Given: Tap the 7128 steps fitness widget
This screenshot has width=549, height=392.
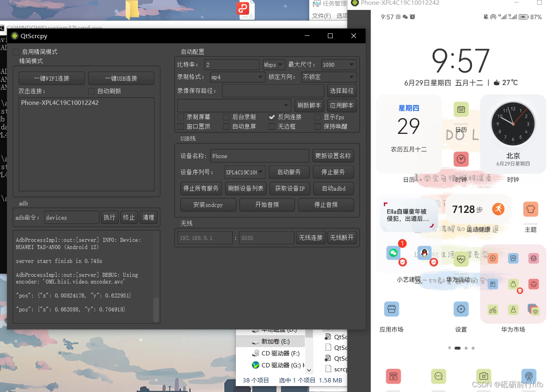Looking at the screenshot, I should coord(478,209).
